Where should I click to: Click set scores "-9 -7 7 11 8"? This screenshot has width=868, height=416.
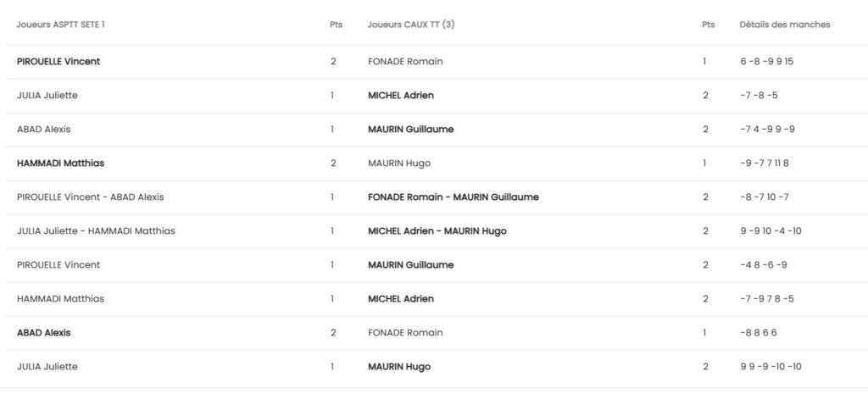click(x=764, y=164)
